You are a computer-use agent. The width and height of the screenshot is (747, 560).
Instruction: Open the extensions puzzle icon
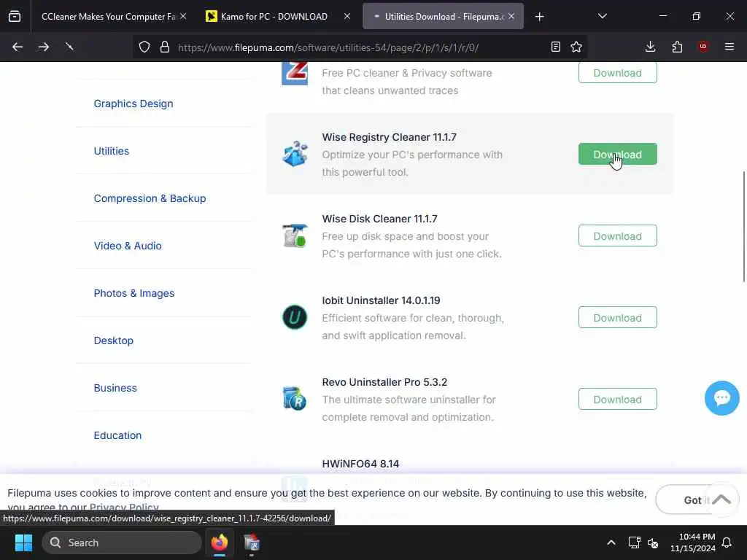(677, 47)
